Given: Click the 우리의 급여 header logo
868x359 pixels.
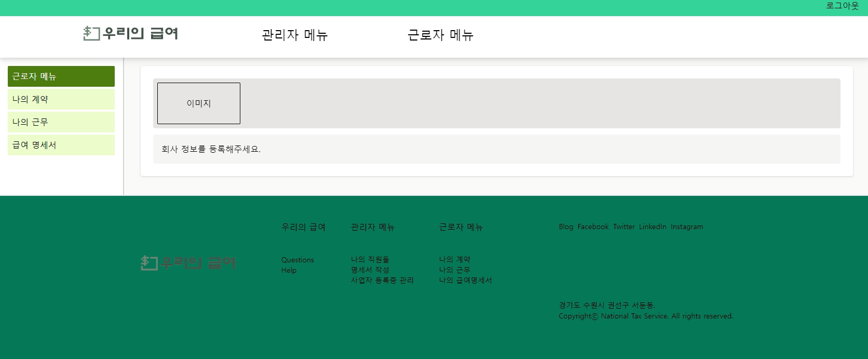Looking at the screenshot, I should [x=131, y=33].
